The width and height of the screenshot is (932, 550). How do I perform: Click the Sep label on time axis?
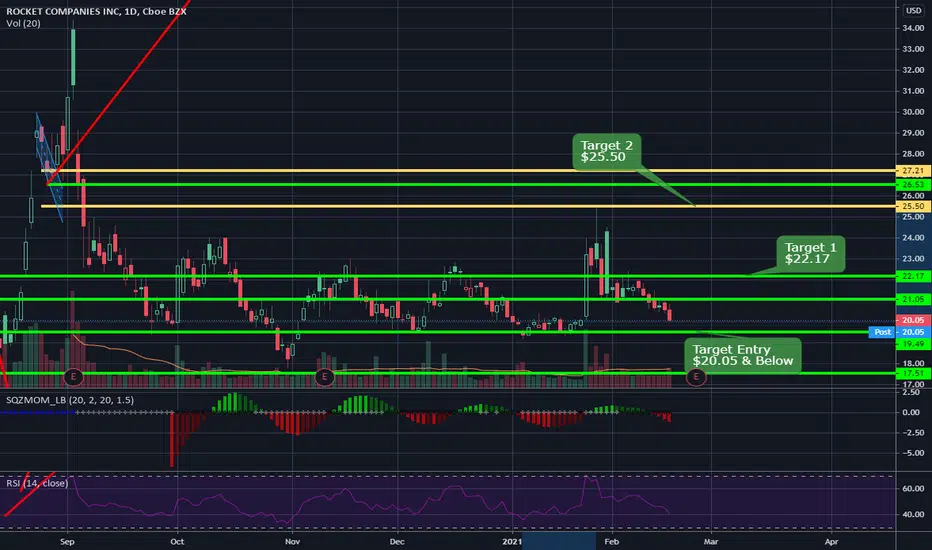(x=67, y=542)
